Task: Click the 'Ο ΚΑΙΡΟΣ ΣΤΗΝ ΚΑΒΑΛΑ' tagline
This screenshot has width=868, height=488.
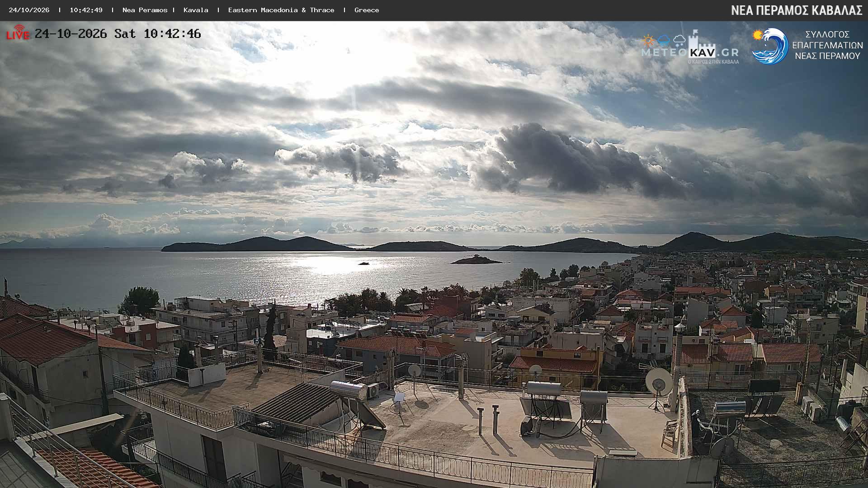Action: (713, 61)
